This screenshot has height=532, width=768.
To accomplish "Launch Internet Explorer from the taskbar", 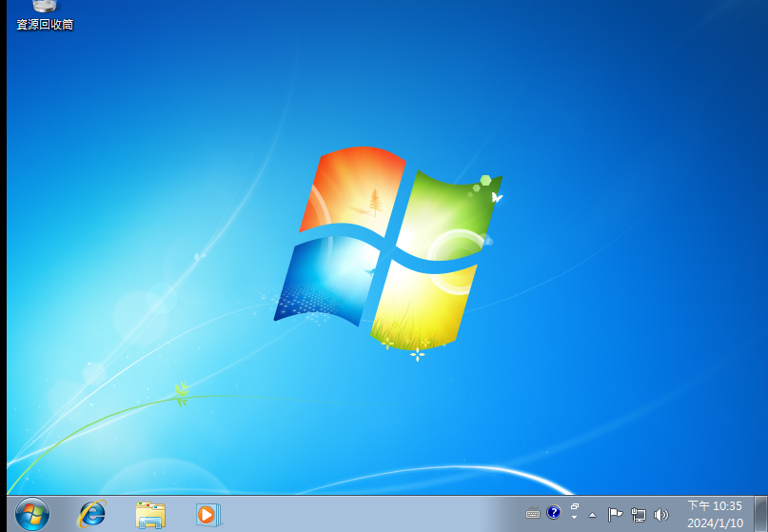I will (x=91, y=514).
